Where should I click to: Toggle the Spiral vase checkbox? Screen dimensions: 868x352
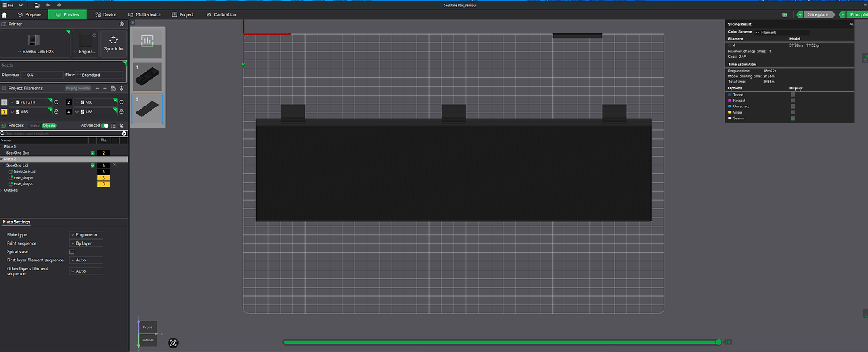71,251
